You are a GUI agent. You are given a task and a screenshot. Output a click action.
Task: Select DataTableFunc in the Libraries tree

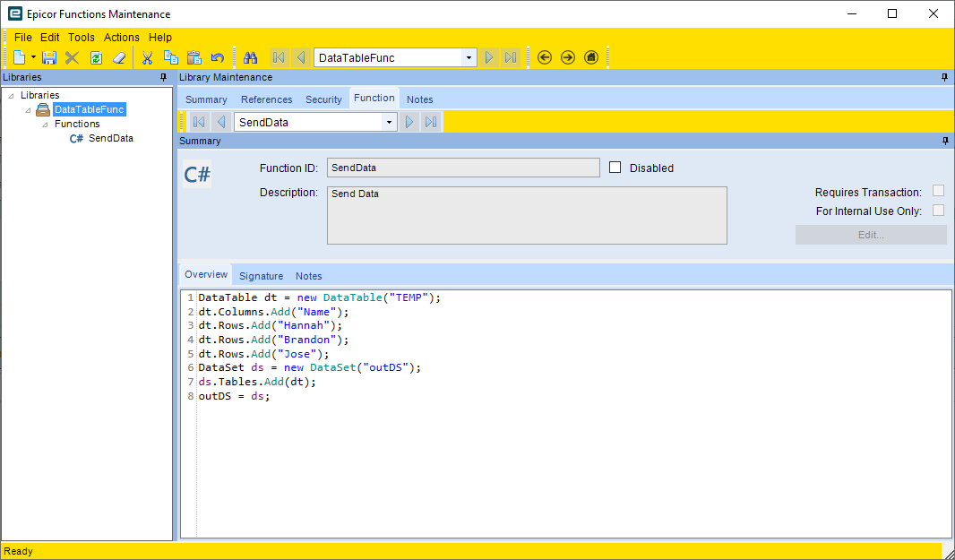pyautogui.click(x=89, y=109)
